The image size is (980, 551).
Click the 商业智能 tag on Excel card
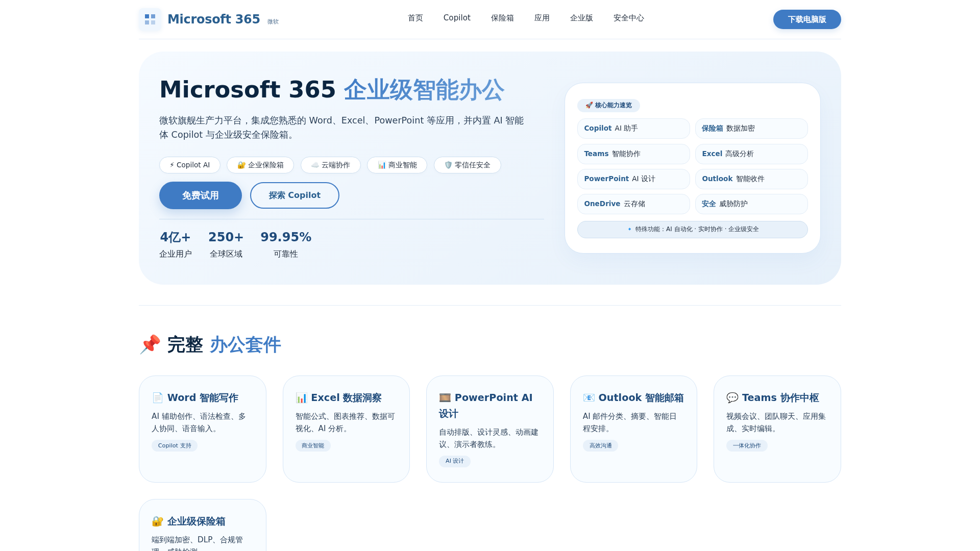click(x=313, y=446)
